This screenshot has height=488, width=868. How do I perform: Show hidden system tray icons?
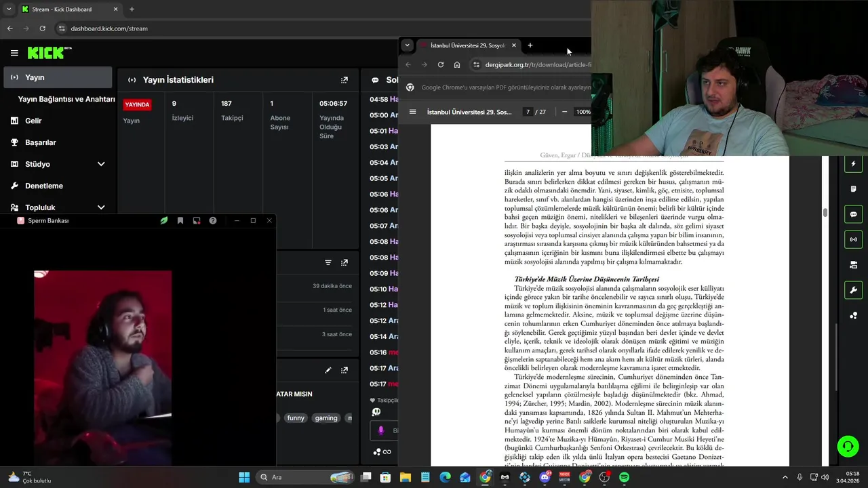785,477
